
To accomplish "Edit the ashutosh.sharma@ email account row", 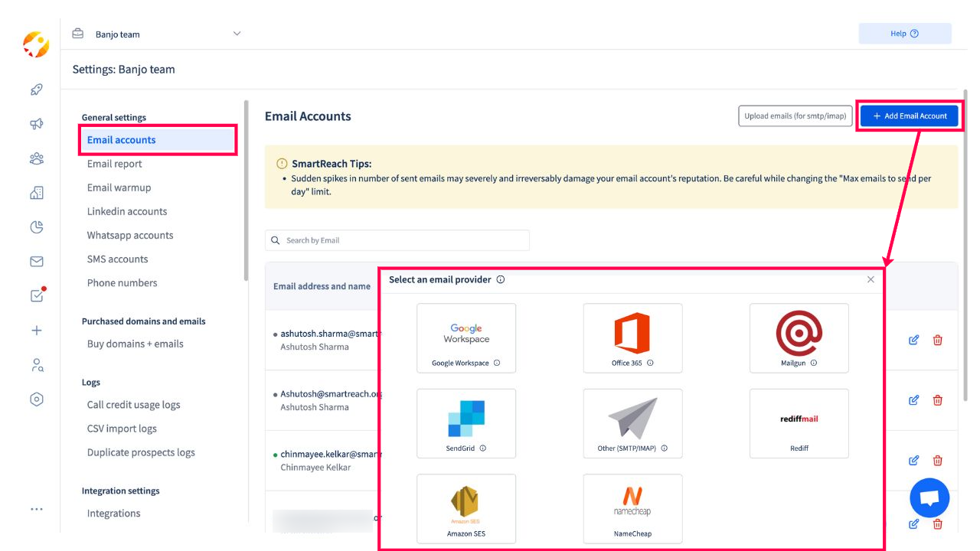I will click(x=913, y=340).
